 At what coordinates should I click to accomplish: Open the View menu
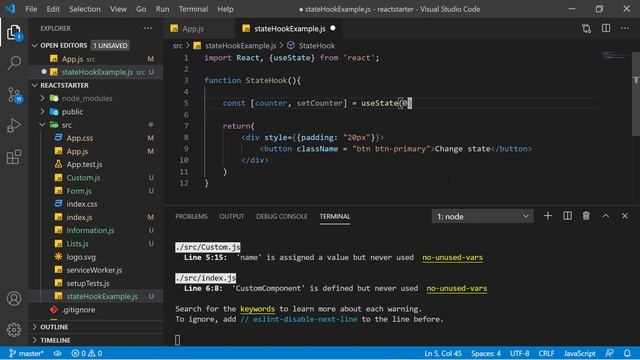tap(118, 9)
